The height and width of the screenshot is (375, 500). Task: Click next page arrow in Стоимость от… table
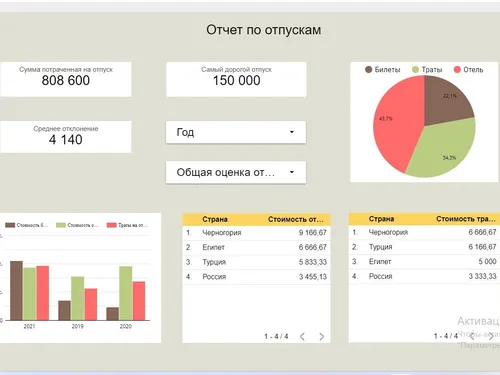[x=321, y=337]
